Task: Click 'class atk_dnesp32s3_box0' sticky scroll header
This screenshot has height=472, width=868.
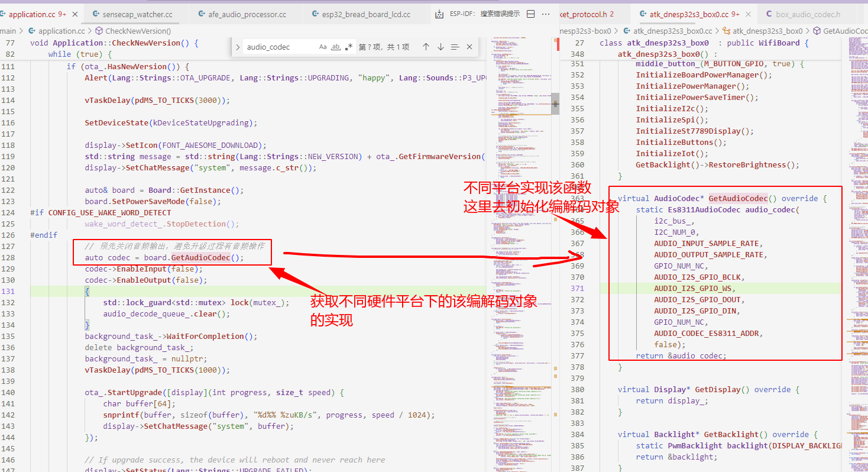Action: point(704,43)
